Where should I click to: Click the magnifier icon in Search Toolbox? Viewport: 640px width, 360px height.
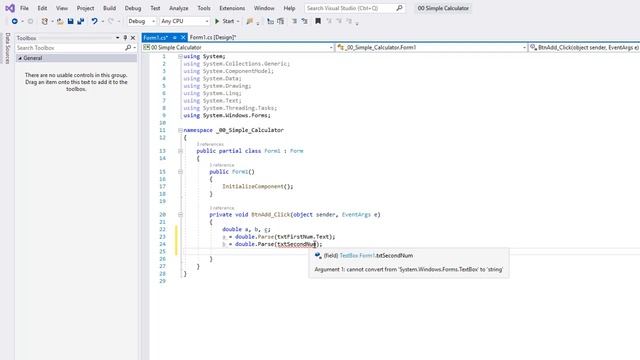click(128, 48)
